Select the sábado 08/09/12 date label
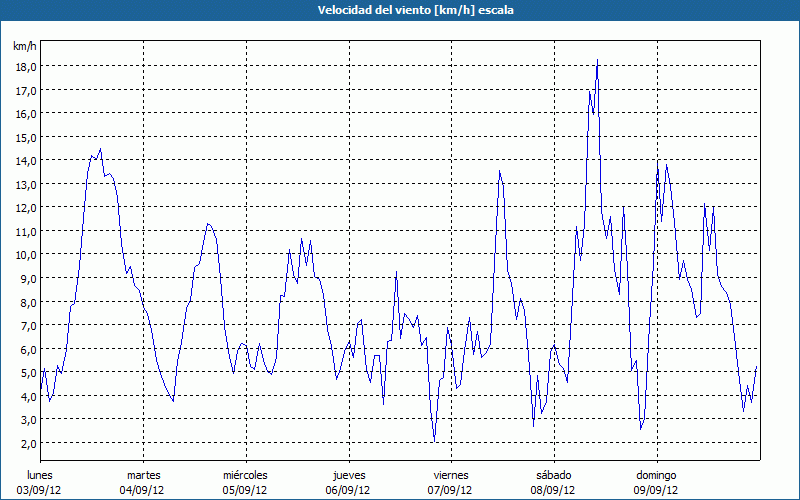The image size is (800, 500). [x=553, y=483]
